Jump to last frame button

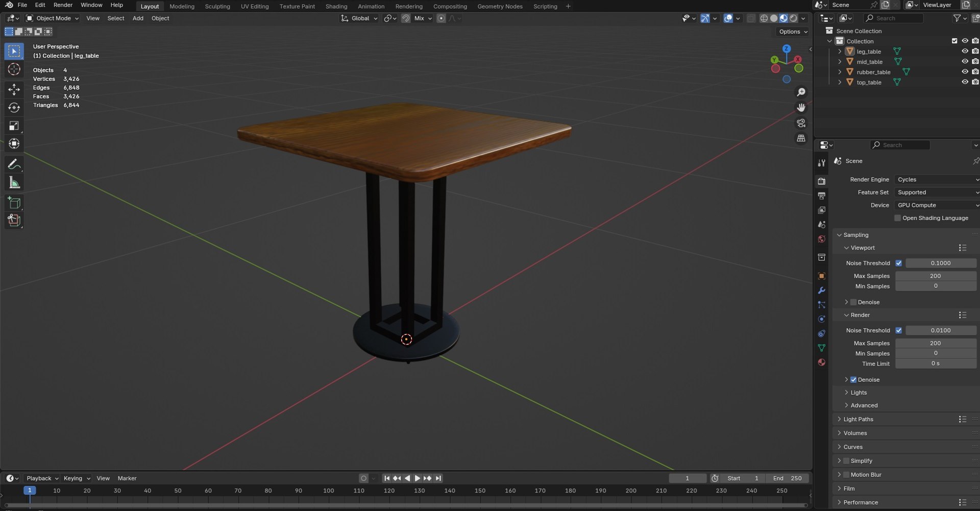tap(438, 479)
